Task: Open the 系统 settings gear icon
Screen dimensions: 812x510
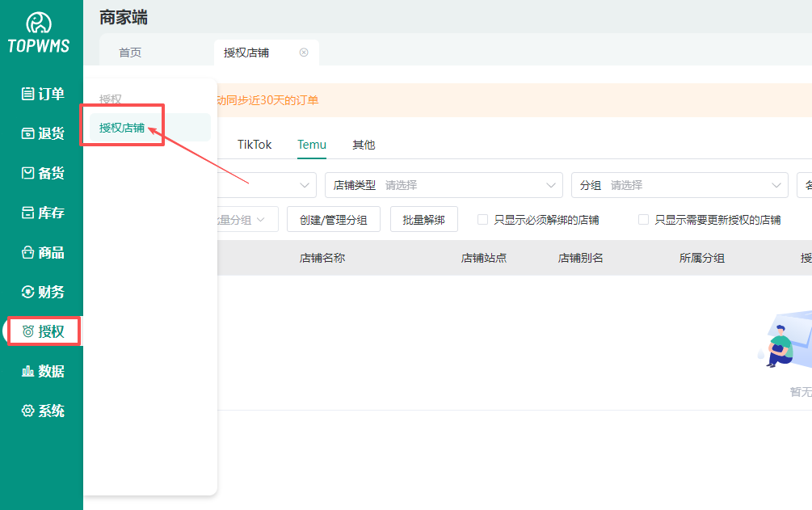Action: point(28,411)
